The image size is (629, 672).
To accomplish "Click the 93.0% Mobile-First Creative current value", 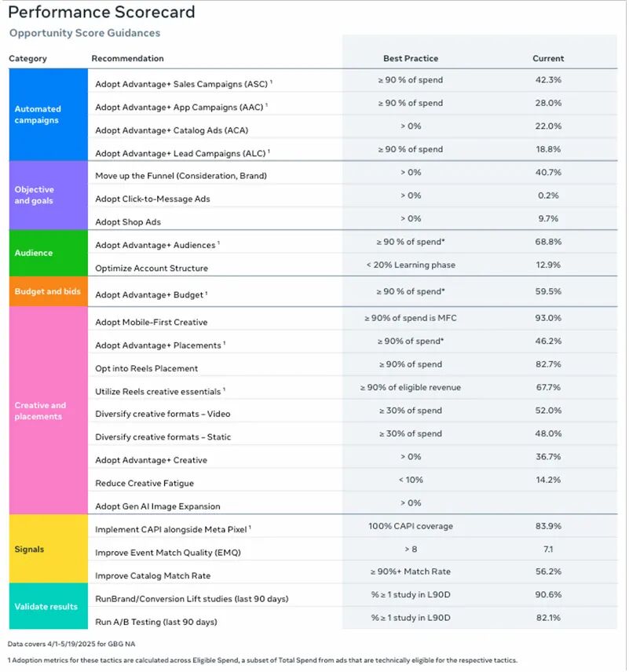I will click(547, 318).
